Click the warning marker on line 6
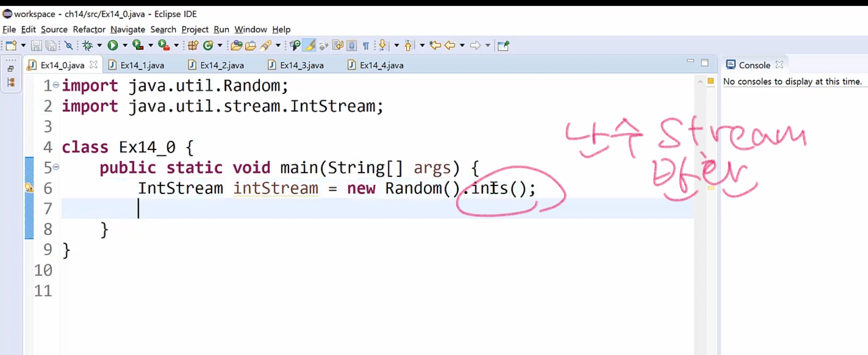The image size is (868, 355). pyautogui.click(x=29, y=188)
